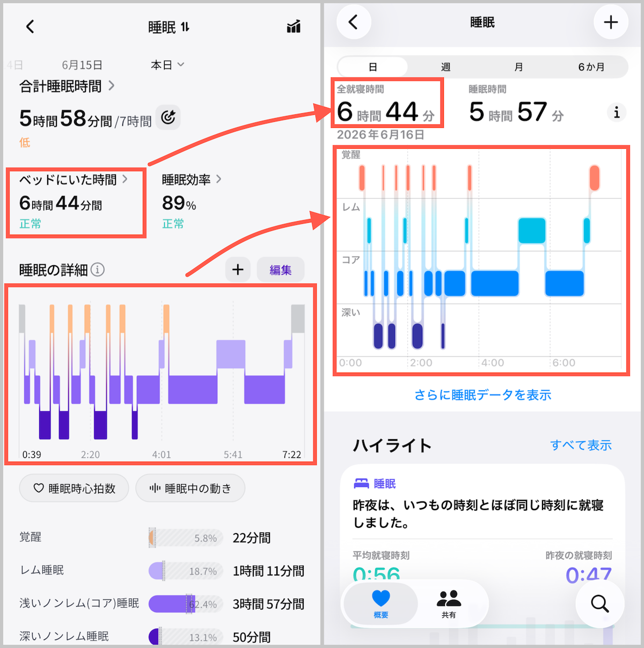
Task: Tap the 深いノンレム睡眠 13.1% bar
Action: 185,637
